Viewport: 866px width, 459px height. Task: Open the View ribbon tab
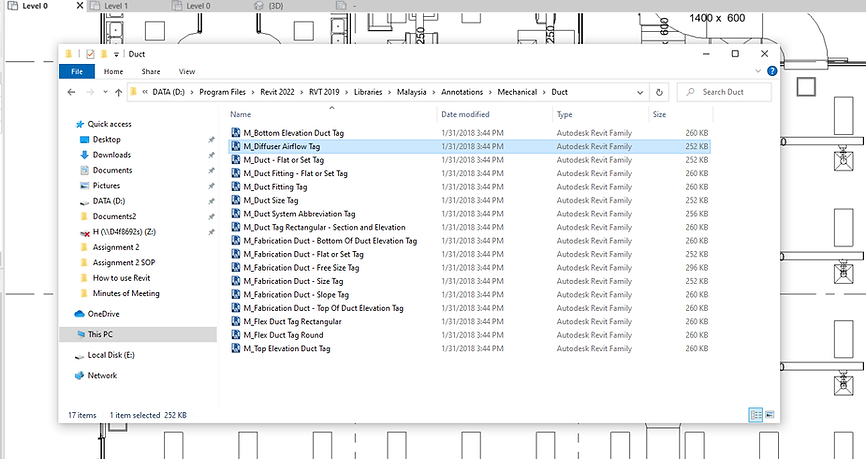187,71
